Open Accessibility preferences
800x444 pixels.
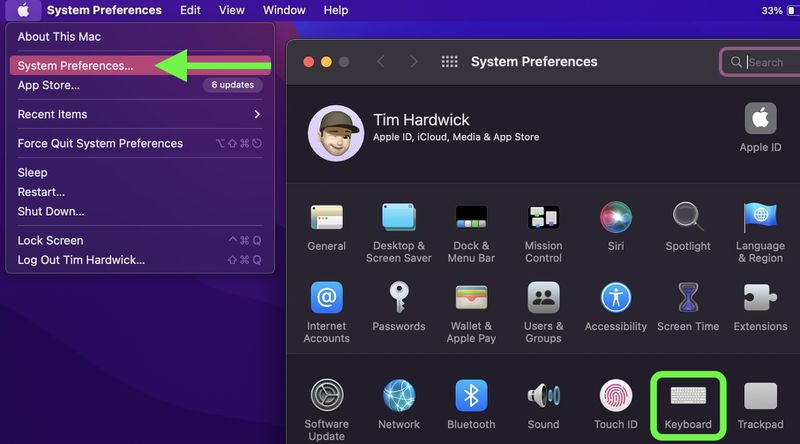615,298
